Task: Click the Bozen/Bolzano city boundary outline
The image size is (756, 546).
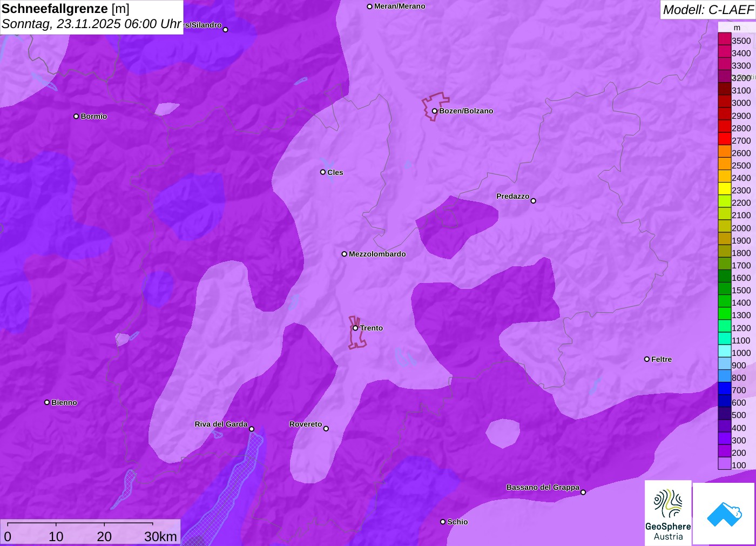Action: [x=435, y=106]
